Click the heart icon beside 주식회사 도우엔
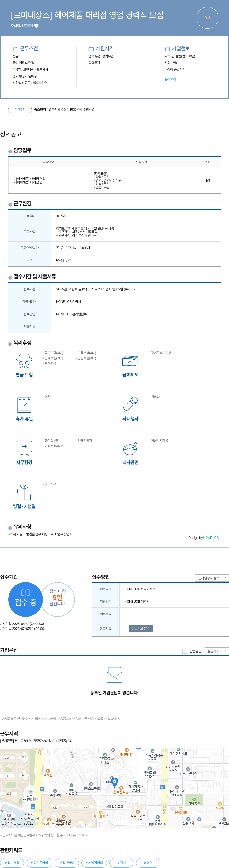Viewport: 229px width, 868px height. pyautogui.click(x=36, y=26)
